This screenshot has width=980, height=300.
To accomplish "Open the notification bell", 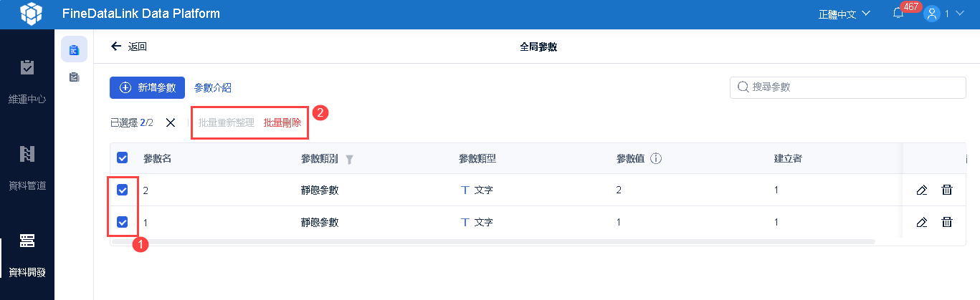I will 898,14.
